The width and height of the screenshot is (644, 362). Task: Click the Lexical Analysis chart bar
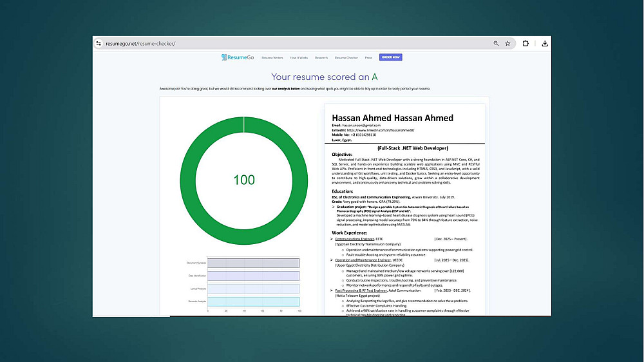(253, 289)
